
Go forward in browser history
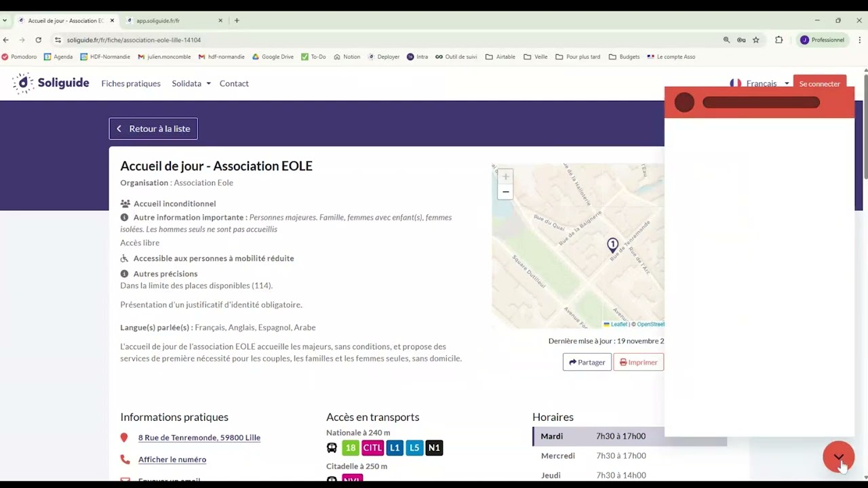click(x=22, y=40)
